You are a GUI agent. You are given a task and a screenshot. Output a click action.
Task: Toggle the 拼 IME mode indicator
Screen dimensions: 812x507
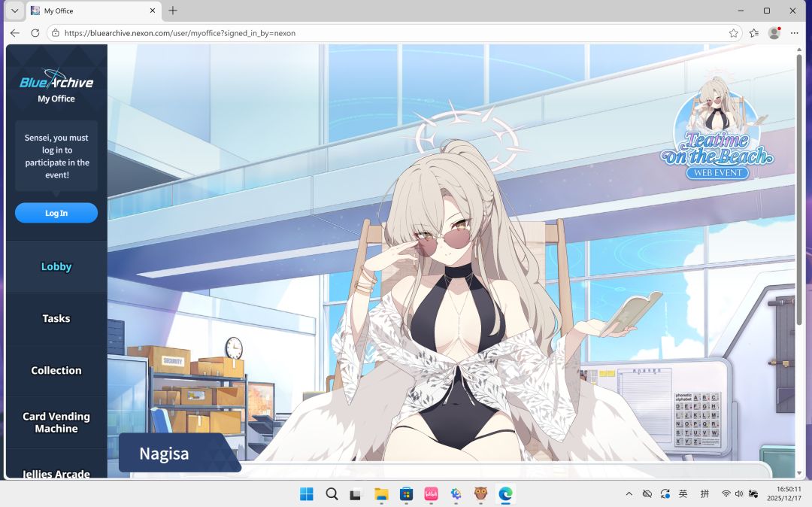[704, 494]
